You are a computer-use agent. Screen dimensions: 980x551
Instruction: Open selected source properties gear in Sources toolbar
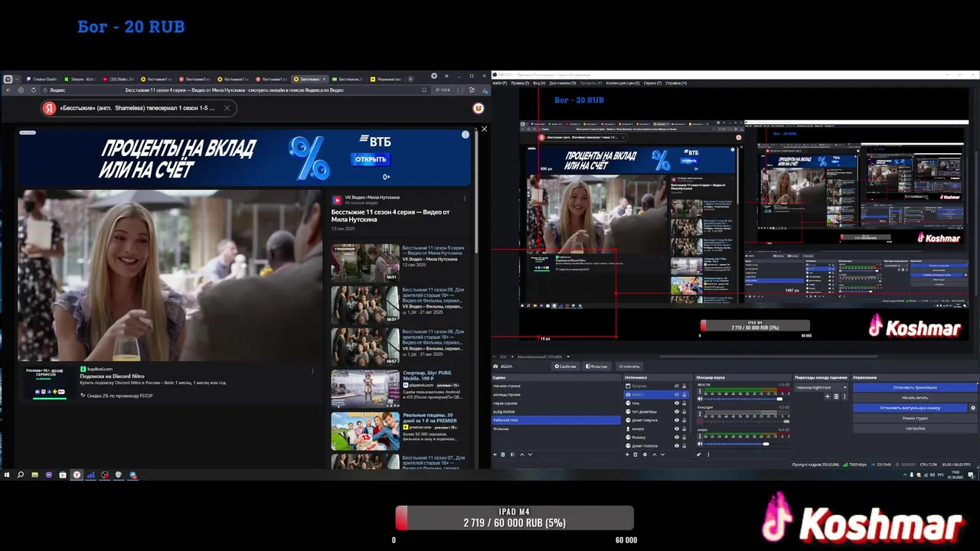[645, 454]
